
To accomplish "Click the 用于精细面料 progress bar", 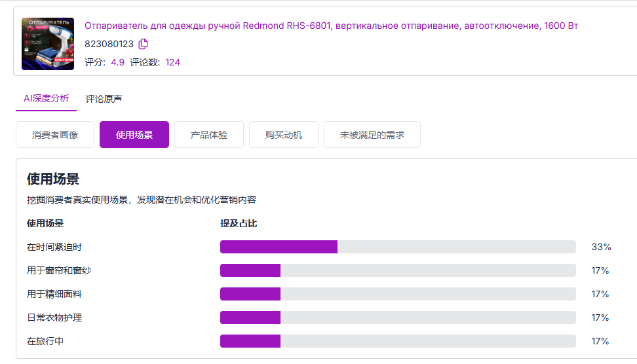I will click(x=398, y=294).
